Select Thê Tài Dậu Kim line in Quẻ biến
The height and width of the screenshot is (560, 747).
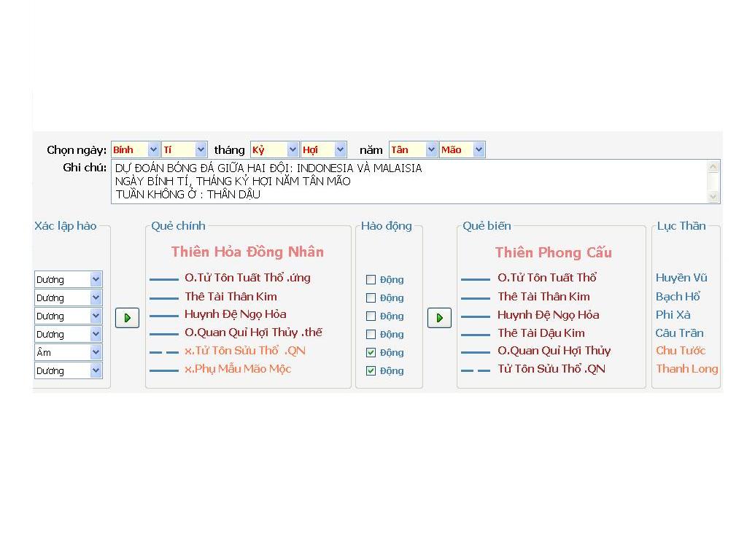click(x=541, y=332)
